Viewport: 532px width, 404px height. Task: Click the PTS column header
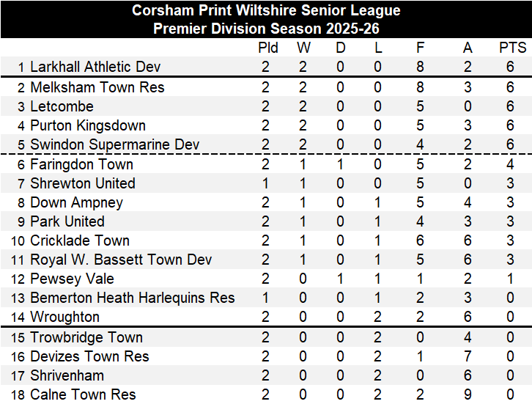[x=512, y=48]
